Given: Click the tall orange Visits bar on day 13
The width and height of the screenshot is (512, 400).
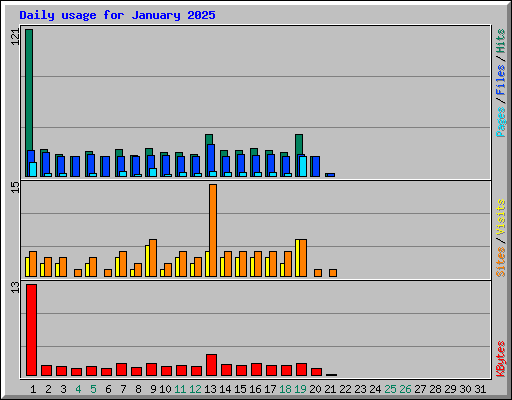Looking at the screenshot, I should coord(213,230).
